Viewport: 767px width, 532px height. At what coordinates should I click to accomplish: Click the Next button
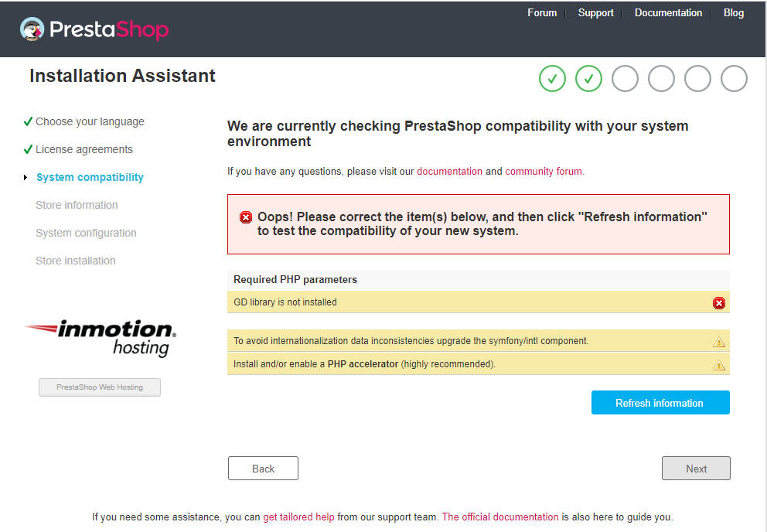696,469
